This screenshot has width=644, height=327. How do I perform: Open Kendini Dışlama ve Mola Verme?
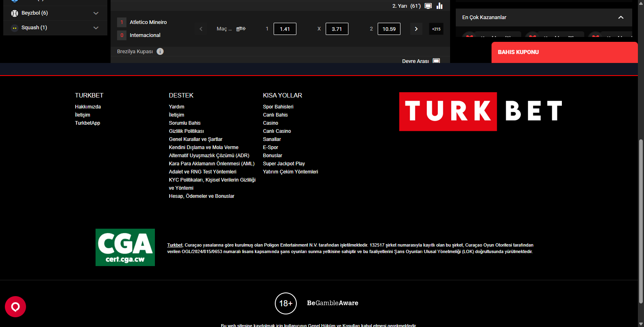(204, 147)
